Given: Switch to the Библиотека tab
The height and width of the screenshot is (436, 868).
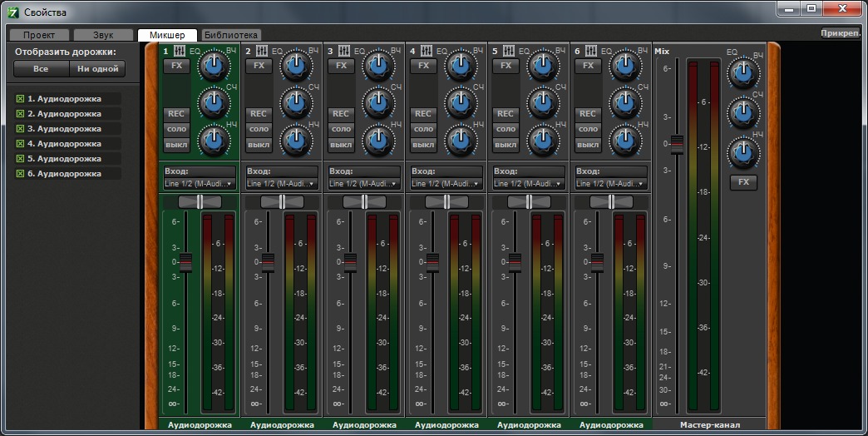Looking at the screenshot, I should [x=231, y=35].
